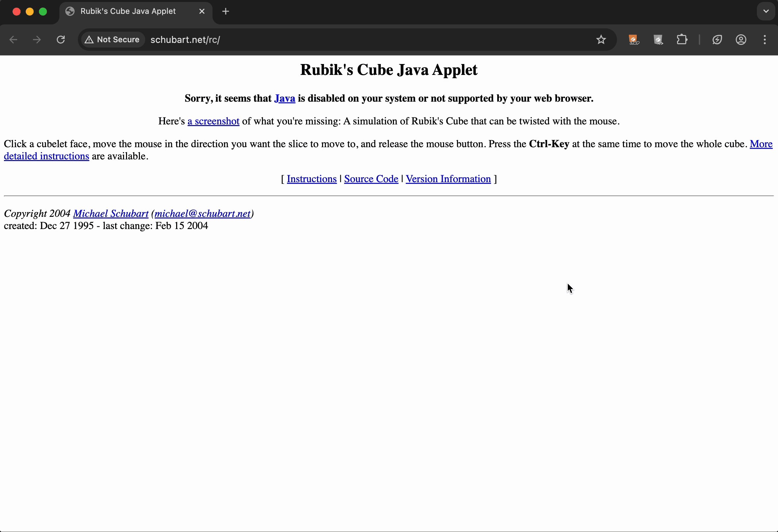Bookmark this page with the star icon
The height and width of the screenshot is (532, 778).
point(601,40)
